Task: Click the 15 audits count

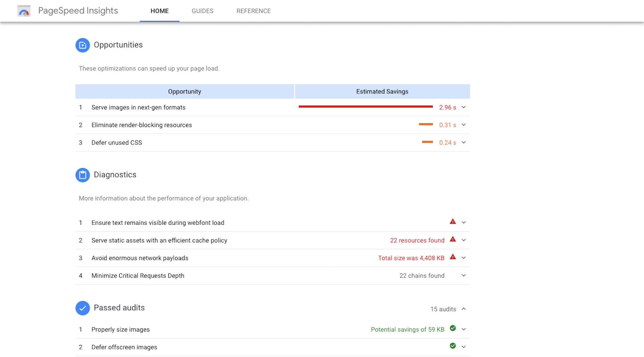Action: [x=443, y=309]
